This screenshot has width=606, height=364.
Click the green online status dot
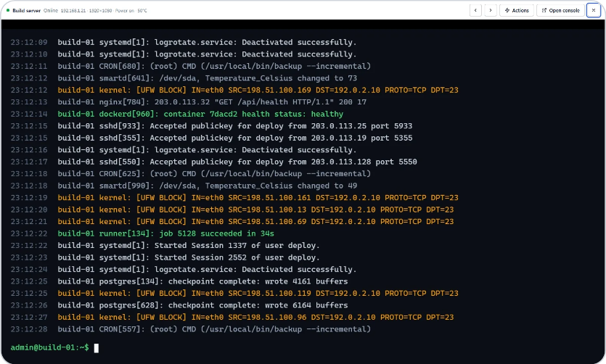pyautogui.click(x=8, y=10)
